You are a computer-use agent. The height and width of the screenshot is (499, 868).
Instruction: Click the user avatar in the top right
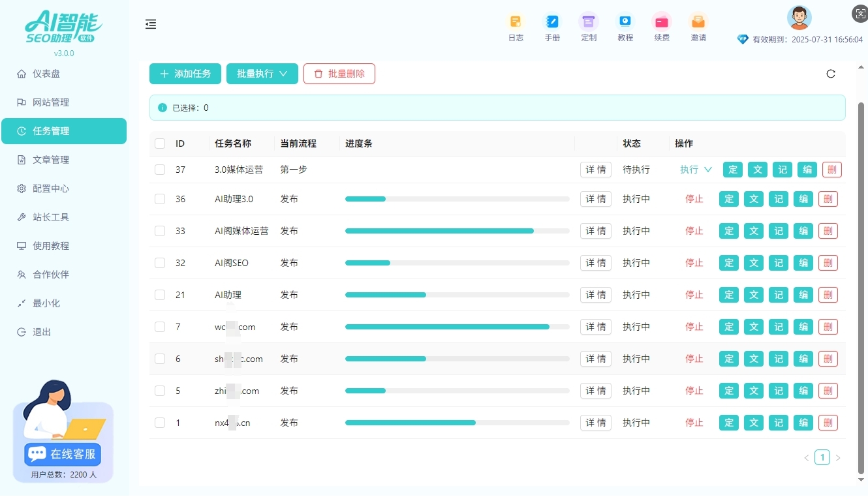(799, 18)
